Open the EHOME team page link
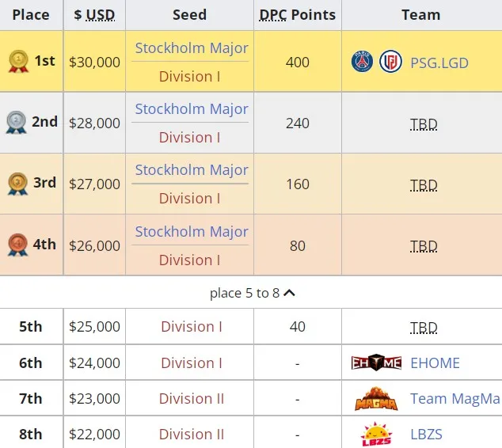The width and height of the screenshot is (502, 448). pyautogui.click(x=435, y=363)
